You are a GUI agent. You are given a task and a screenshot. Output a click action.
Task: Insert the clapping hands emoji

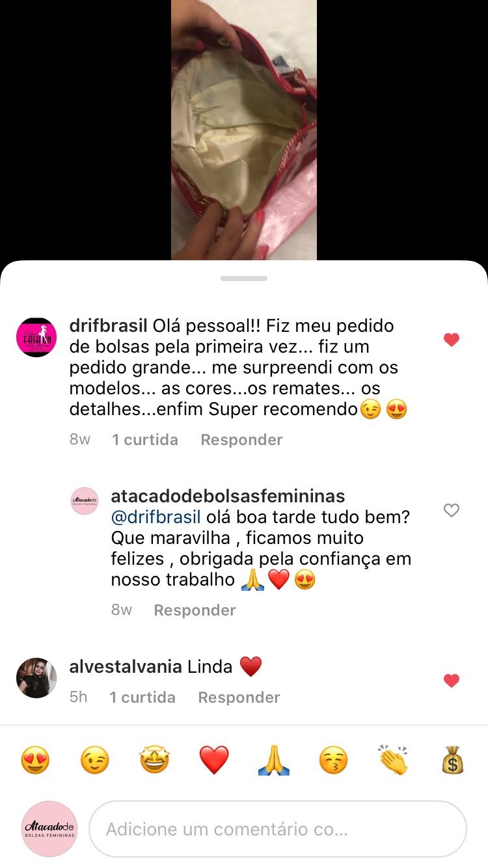pos(393,760)
